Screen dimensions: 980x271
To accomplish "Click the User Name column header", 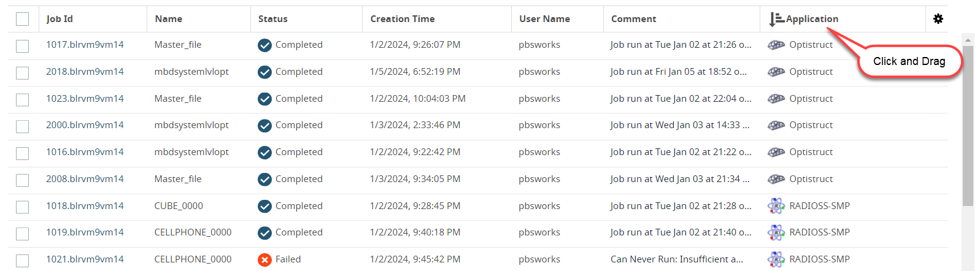I will tap(544, 19).
